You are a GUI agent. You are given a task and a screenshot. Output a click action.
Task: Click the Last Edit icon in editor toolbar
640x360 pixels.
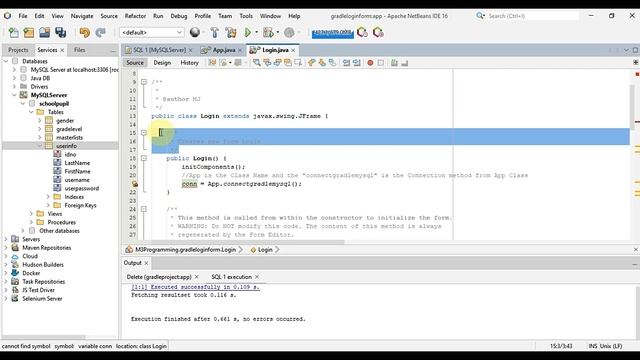tap(212, 63)
